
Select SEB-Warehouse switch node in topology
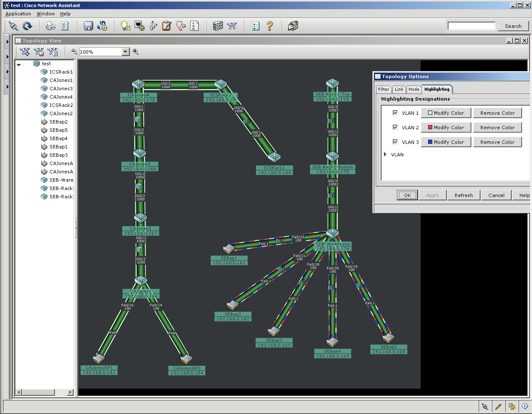coord(332,234)
